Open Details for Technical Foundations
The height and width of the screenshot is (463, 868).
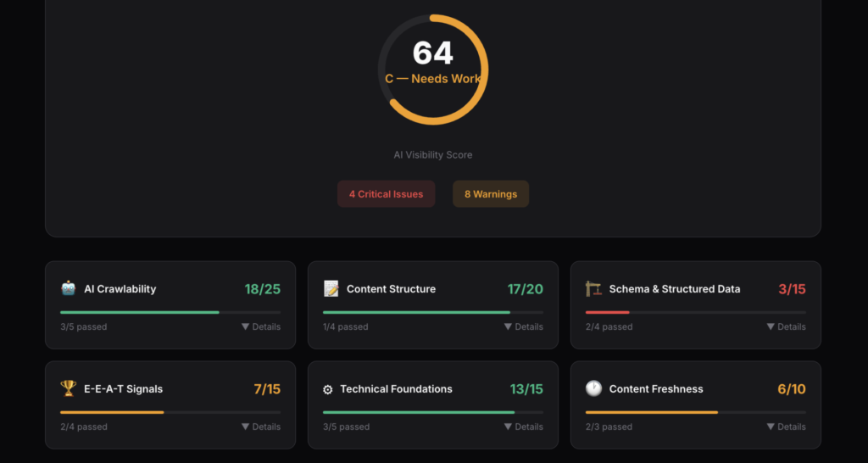tap(523, 427)
